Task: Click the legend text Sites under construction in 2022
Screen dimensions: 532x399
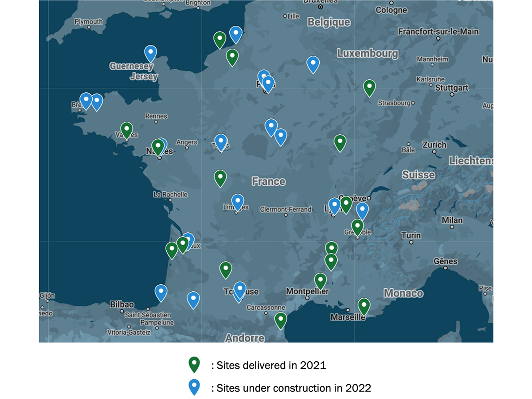Action: tap(294, 388)
